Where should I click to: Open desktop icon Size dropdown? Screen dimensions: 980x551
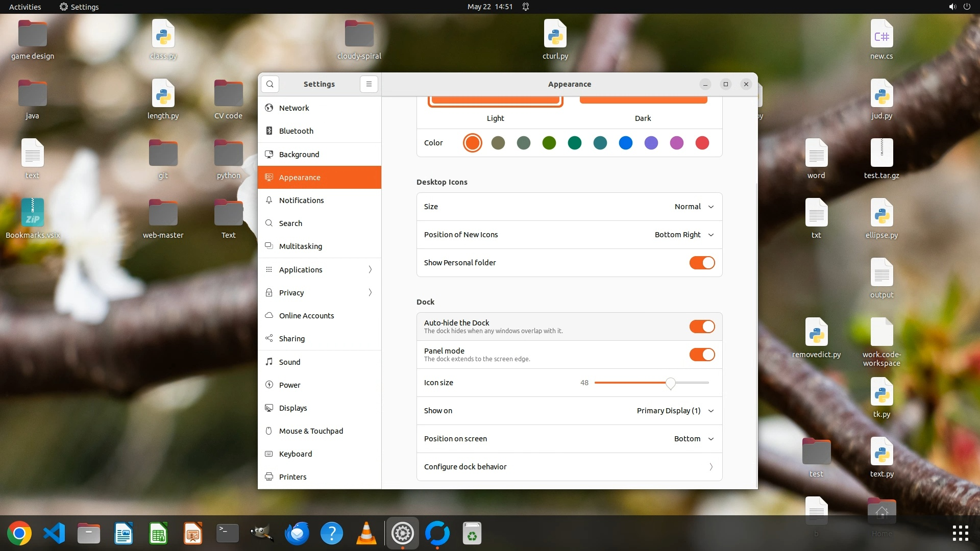[694, 207]
